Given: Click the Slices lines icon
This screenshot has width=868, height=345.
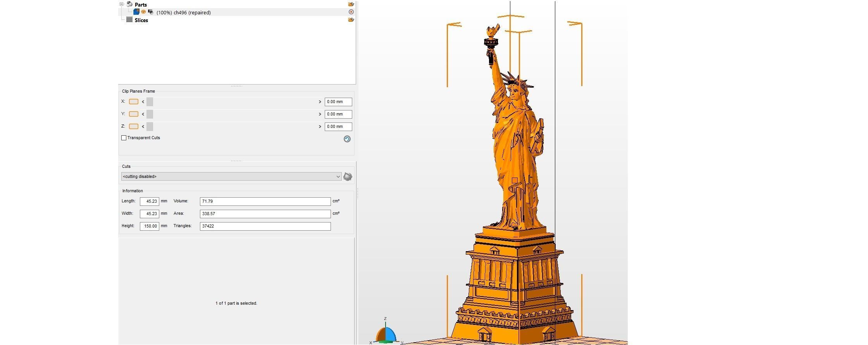Looking at the screenshot, I should point(129,20).
